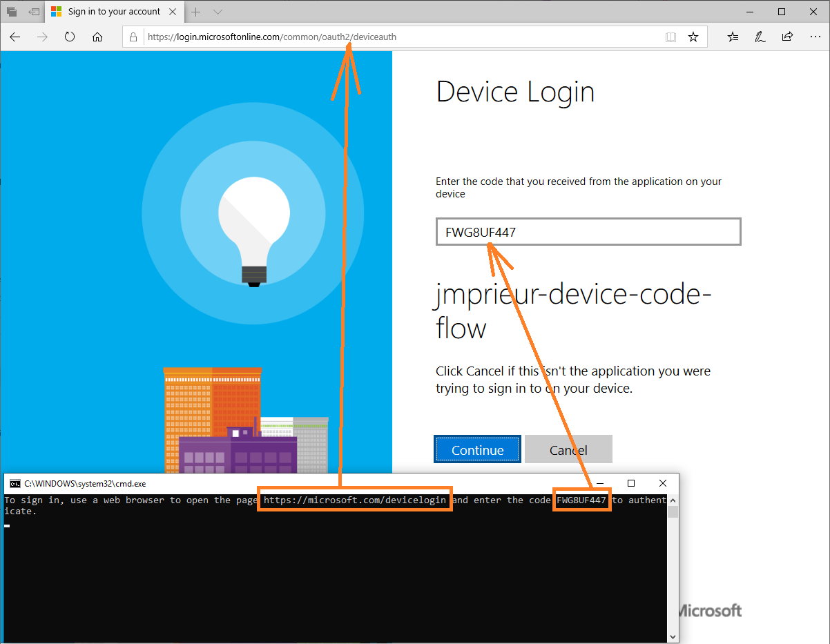The image size is (830, 644).
Task: Click the Add notes pen icon
Action: tap(760, 37)
